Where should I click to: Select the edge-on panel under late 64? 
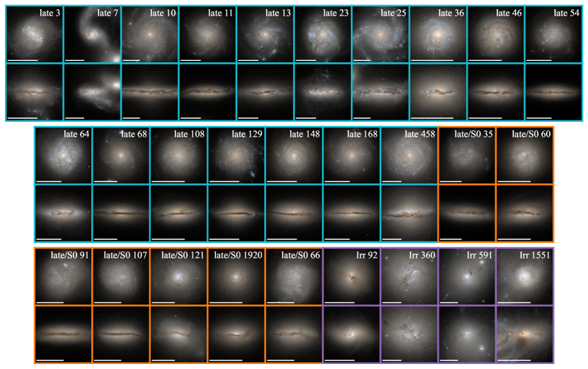click(x=64, y=213)
